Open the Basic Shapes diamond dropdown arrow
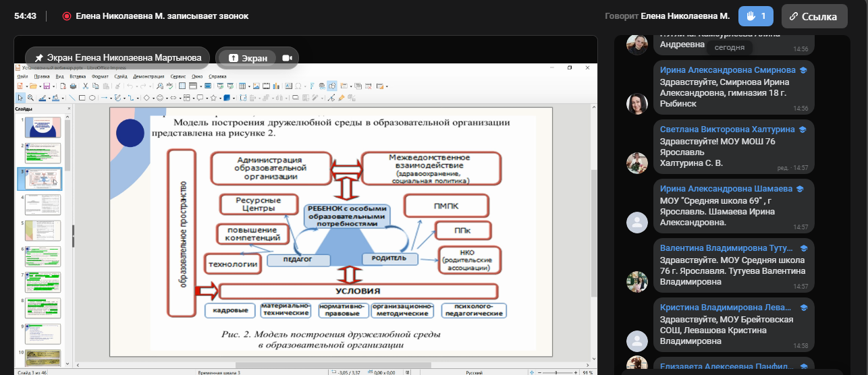 (x=154, y=98)
